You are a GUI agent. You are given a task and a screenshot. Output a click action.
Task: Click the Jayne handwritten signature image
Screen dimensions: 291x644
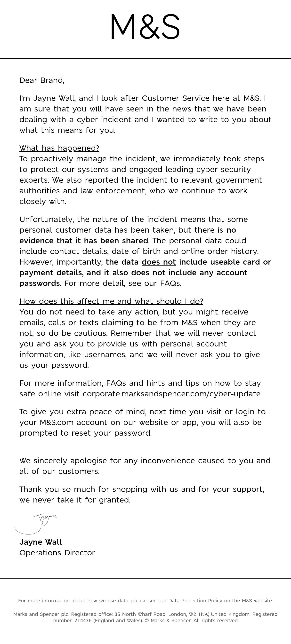(36, 524)
